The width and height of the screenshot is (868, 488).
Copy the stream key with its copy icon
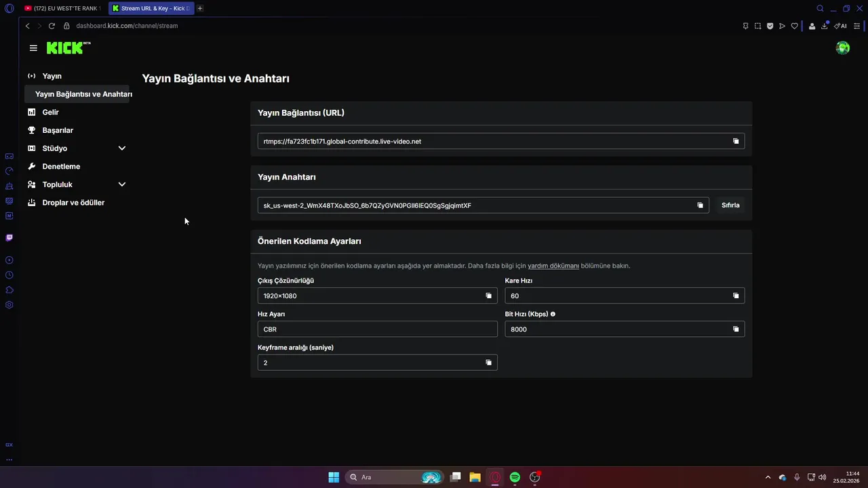click(700, 205)
